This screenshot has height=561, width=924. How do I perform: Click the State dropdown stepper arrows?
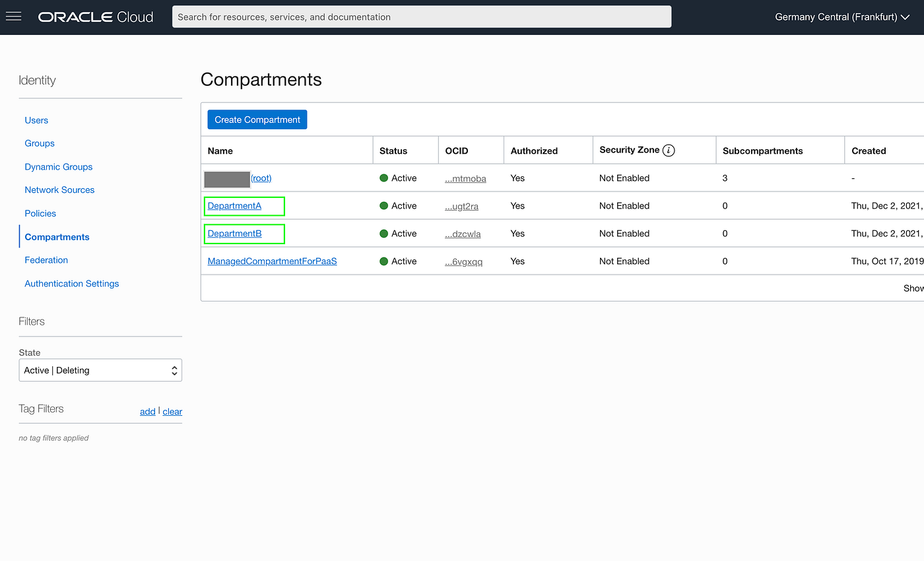pyautogui.click(x=174, y=370)
